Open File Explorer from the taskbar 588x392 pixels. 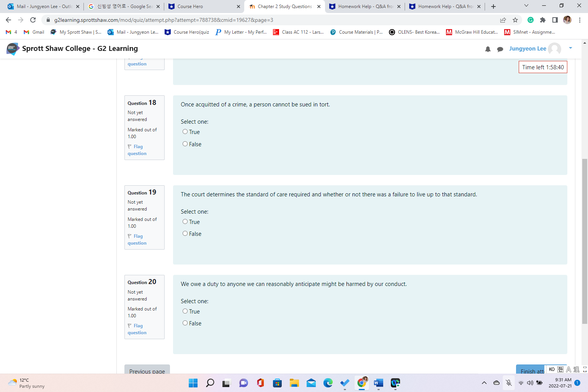[294, 383]
